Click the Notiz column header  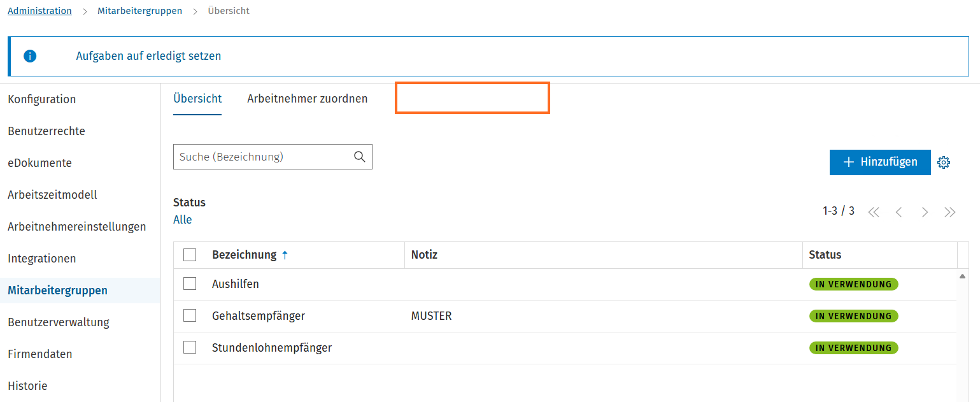424,255
